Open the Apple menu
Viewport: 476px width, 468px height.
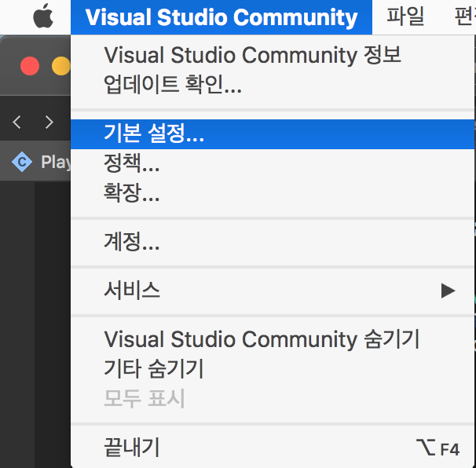coord(43,16)
